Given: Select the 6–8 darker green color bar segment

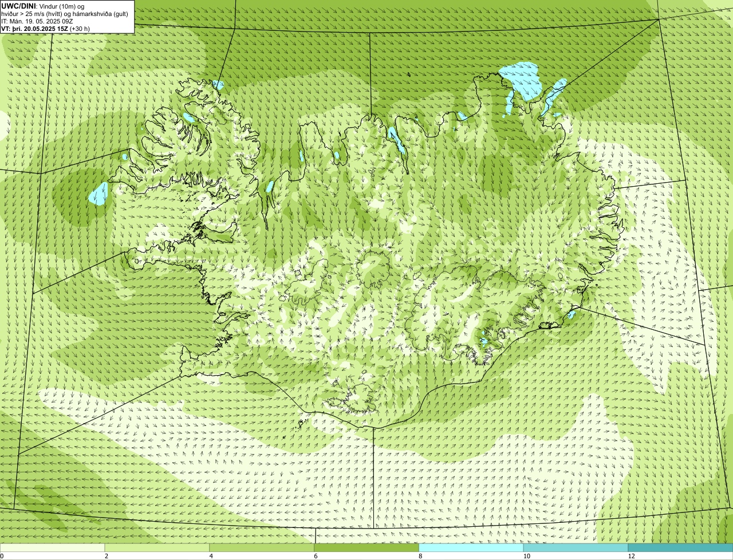Looking at the screenshot, I should [366, 548].
